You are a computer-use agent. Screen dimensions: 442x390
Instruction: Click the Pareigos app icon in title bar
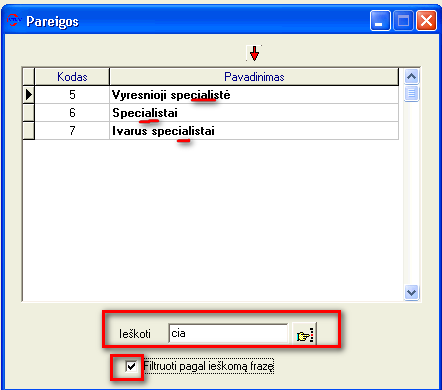(x=14, y=20)
